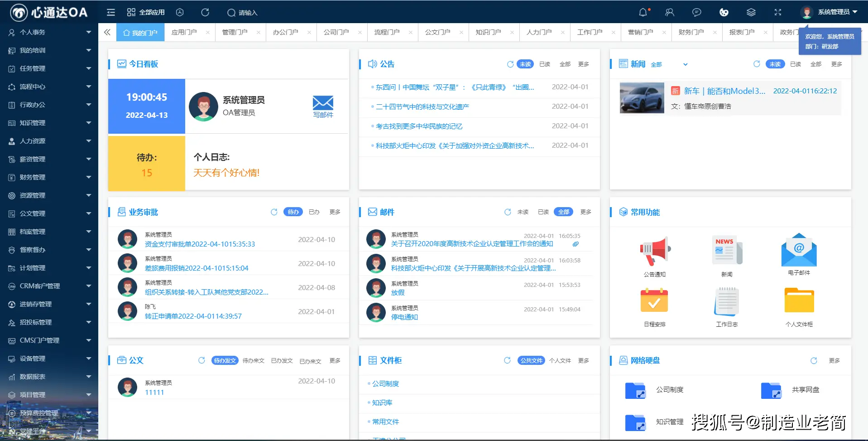868x441 pixels.
Task: Switch to the 流程门户 tab
Action: [x=387, y=32]
